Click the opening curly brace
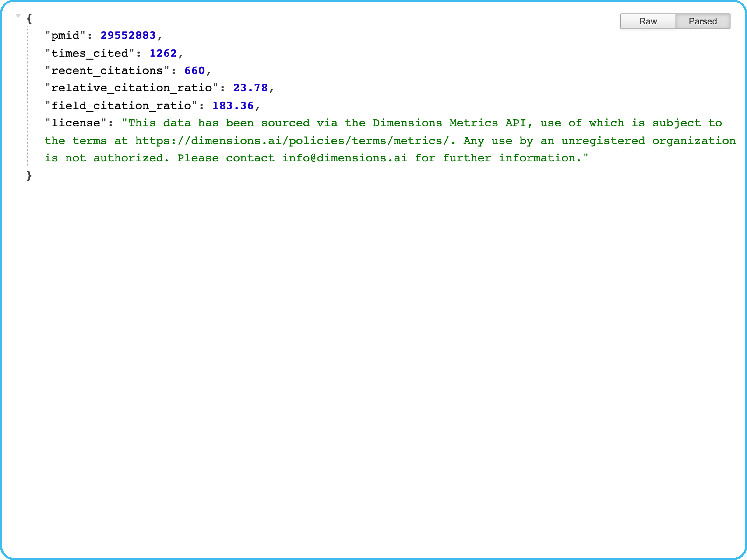The height and width of the screenshot is (560, 747). pyautogui.click(x=29, y=19)
